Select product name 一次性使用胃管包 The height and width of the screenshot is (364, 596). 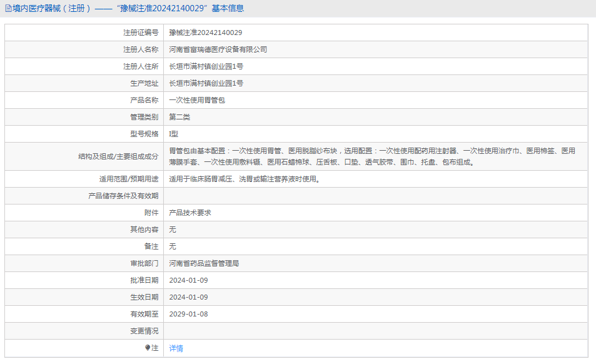click(x=197, y=100)
